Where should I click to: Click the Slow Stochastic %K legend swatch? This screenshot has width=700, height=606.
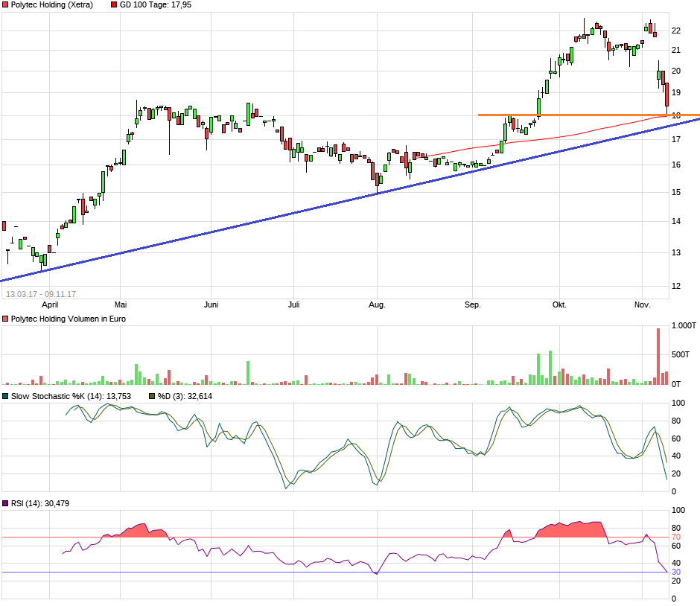6,396
